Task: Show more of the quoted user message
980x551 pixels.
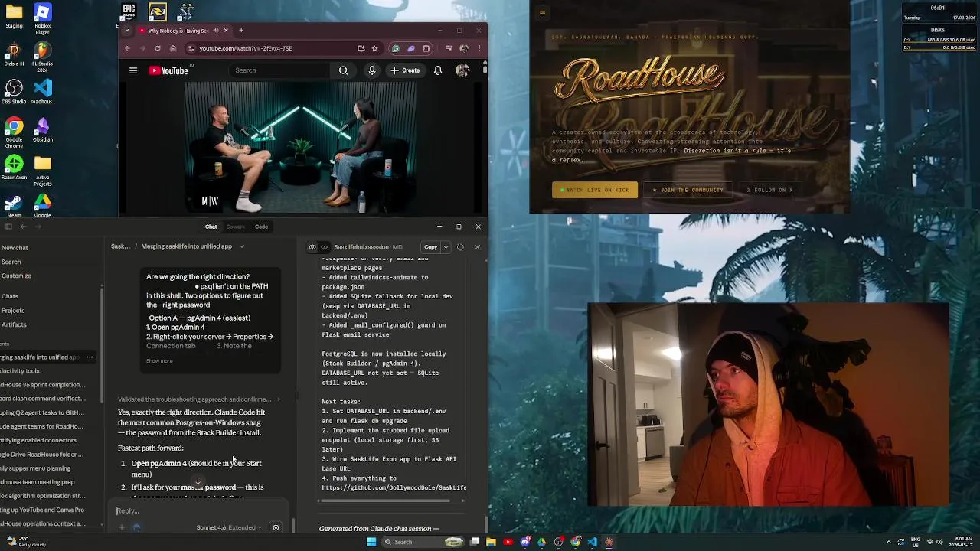Action: tap(159, 361)
